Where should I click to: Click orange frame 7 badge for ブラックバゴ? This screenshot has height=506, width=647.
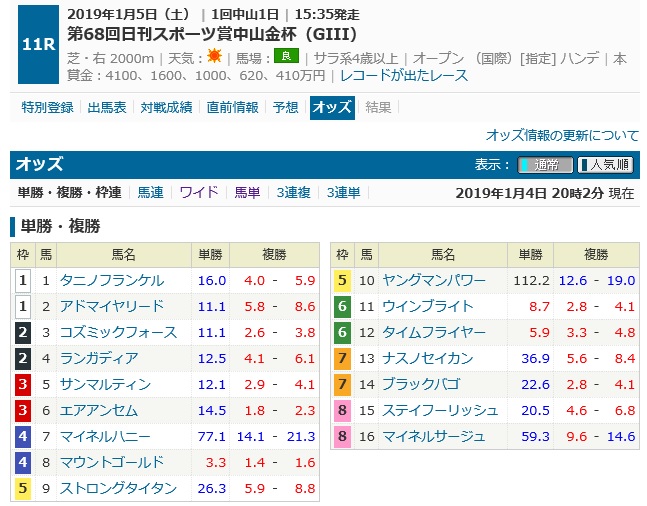pos(342,385)
